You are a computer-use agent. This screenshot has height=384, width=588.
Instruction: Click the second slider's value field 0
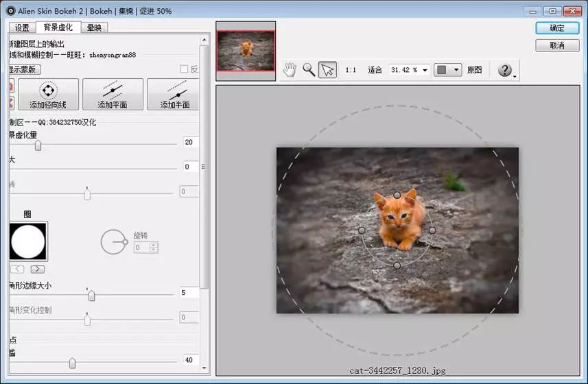click(x=191, y=167)
